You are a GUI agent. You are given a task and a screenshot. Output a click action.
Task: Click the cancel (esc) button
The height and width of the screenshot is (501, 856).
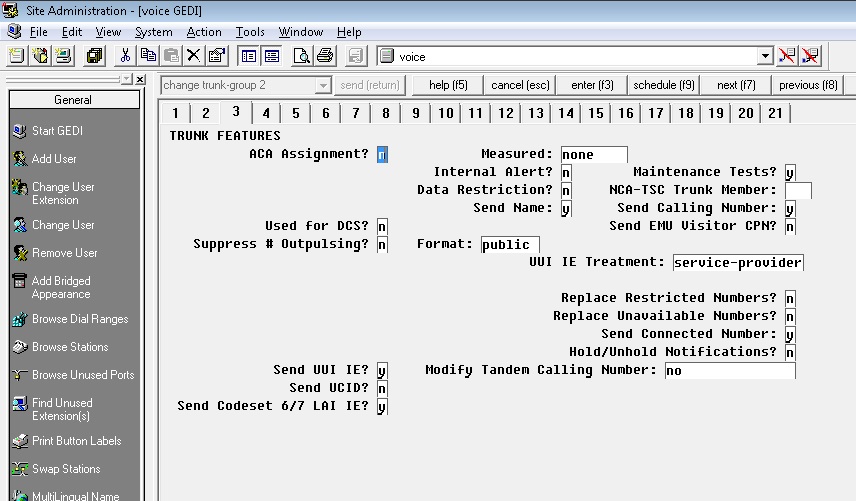click(x=520, y=85)
